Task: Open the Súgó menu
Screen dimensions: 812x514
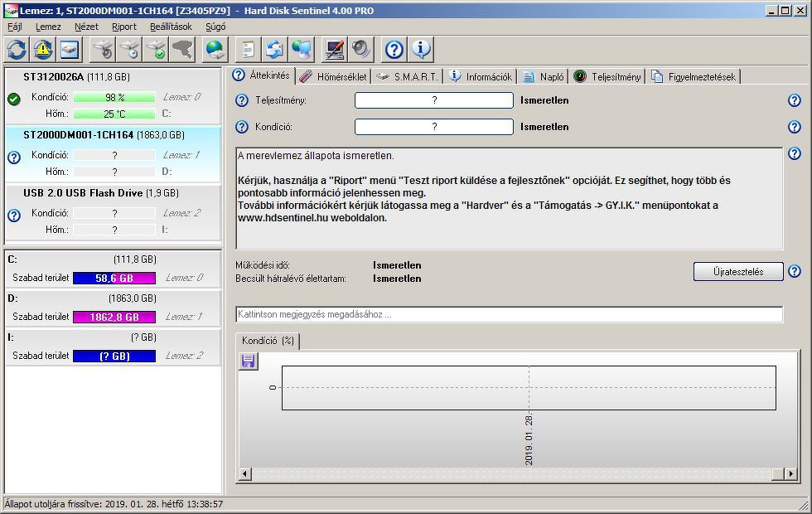Action: (x=215, y=27)
